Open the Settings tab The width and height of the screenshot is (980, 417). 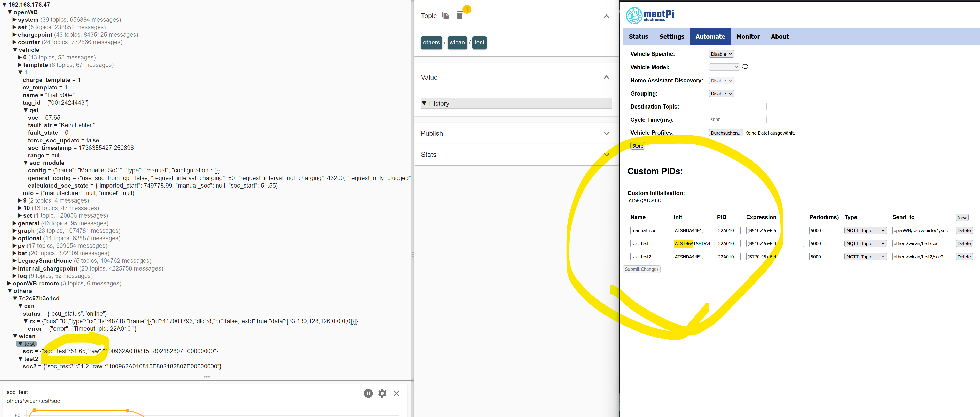[x=671, y=37]
